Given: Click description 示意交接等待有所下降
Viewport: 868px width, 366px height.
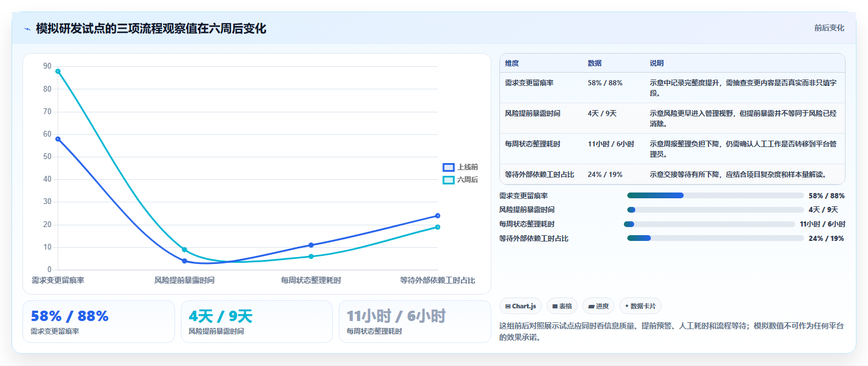Looking at the screenshot, I should point(738,175).
